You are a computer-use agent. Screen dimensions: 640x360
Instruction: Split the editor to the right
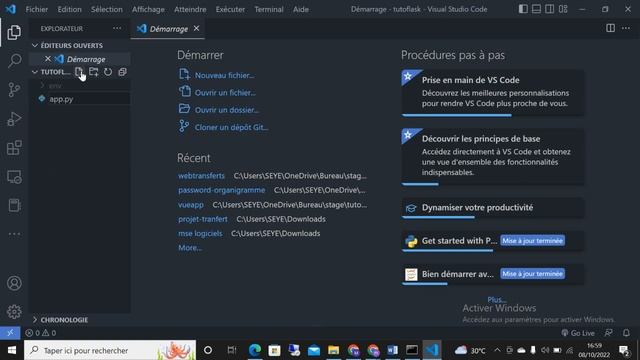click(610, 28)
